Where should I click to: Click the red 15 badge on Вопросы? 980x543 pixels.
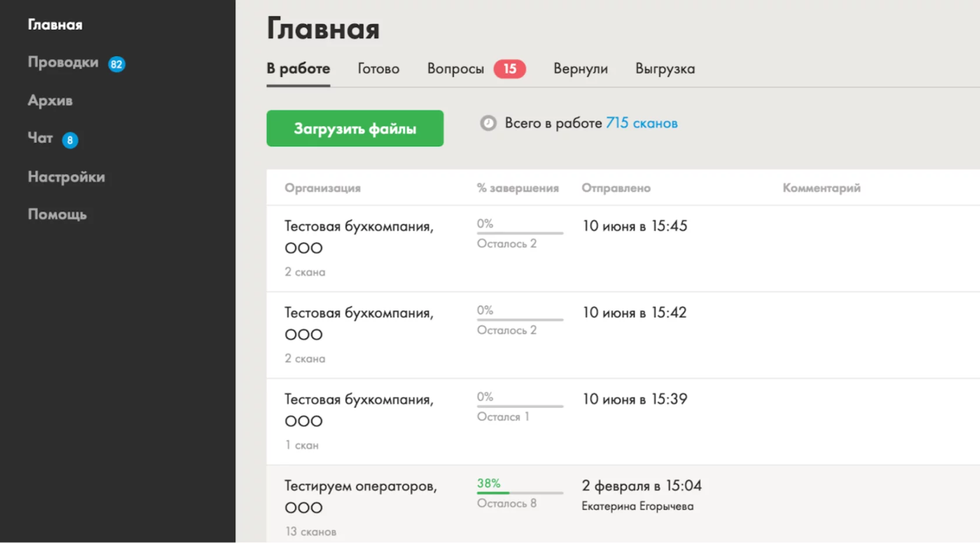[x=510, y=69]
